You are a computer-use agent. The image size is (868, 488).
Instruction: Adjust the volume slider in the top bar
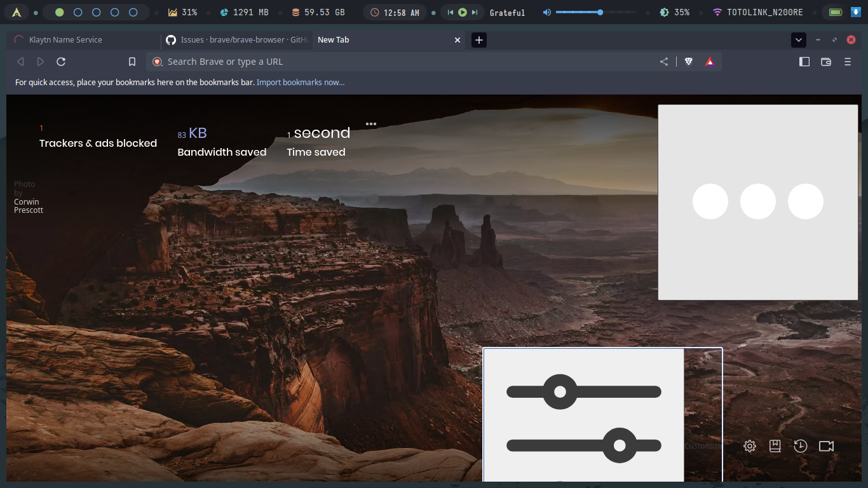tap(596, 12)
